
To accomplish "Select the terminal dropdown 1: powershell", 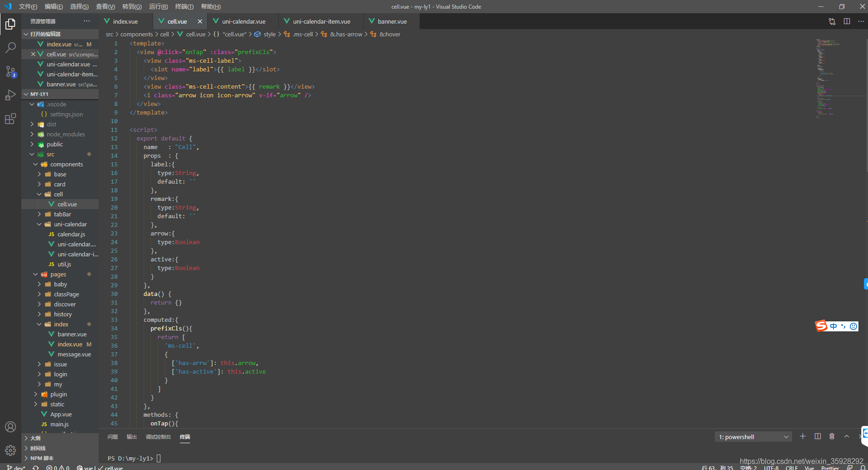I will click(753, 437).
